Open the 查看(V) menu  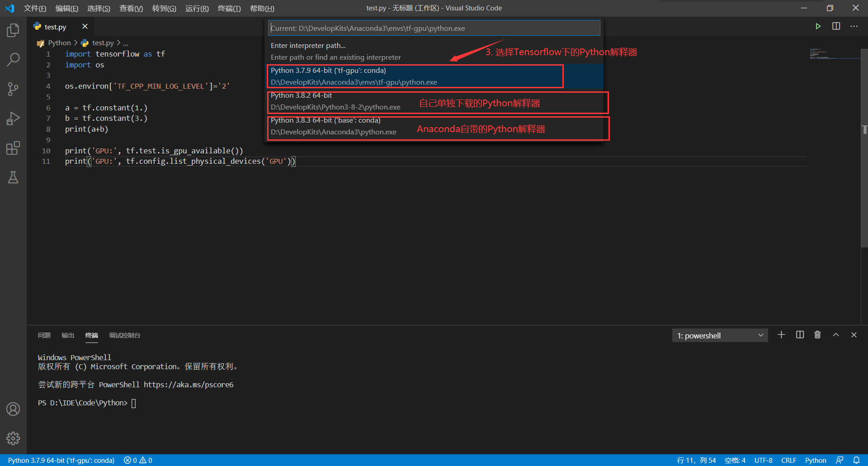click(131, 8)
